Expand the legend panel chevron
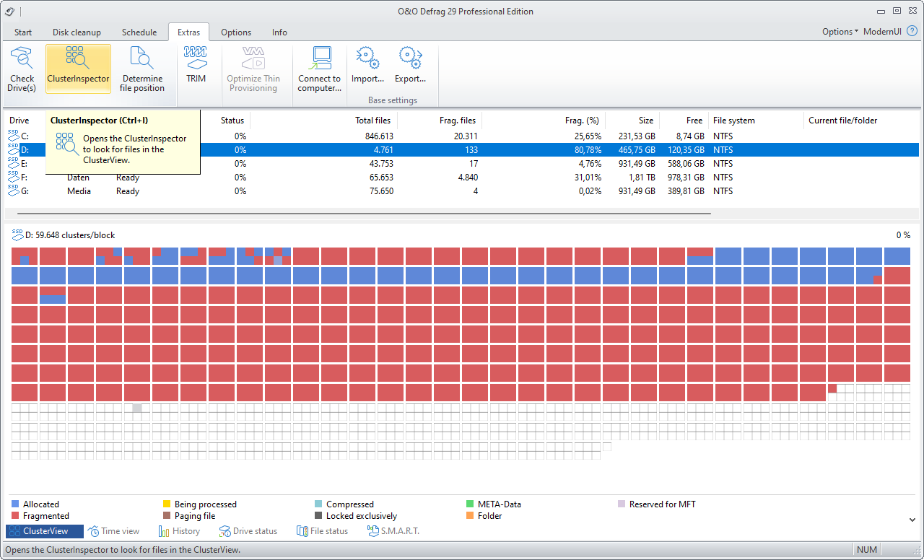Image resolution: width=924 pixels, height=560 pixels. [x=912, y=520]
